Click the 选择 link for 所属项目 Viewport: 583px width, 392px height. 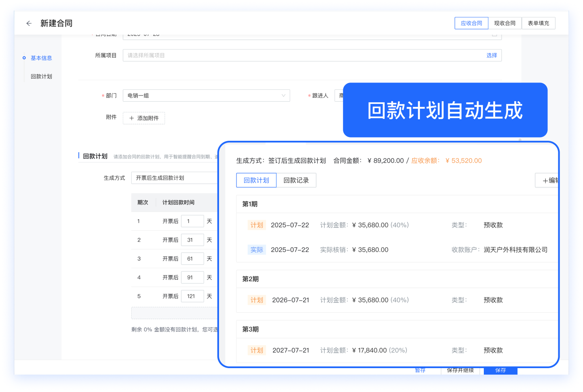(x=492, y=55)
